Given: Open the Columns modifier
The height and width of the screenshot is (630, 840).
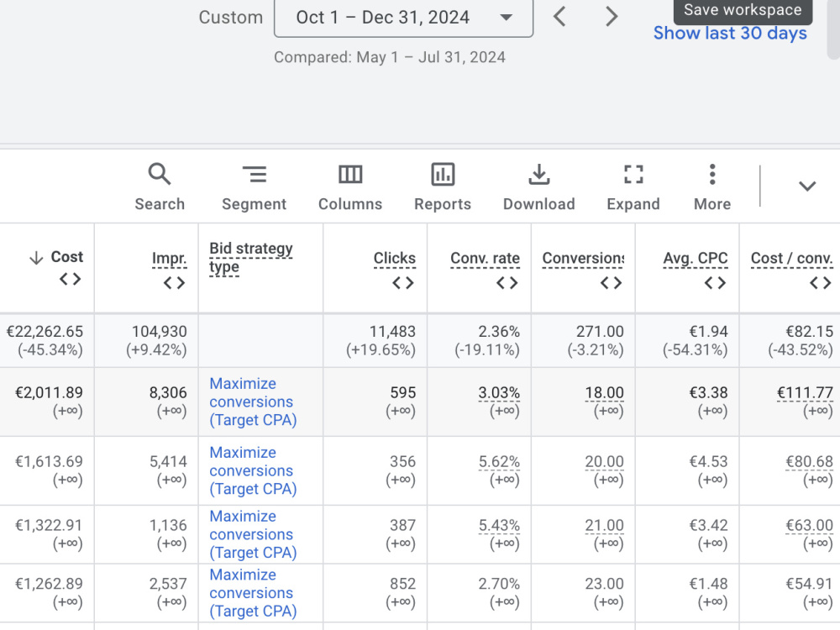Looking at the screenshot, I should point(350,187).
